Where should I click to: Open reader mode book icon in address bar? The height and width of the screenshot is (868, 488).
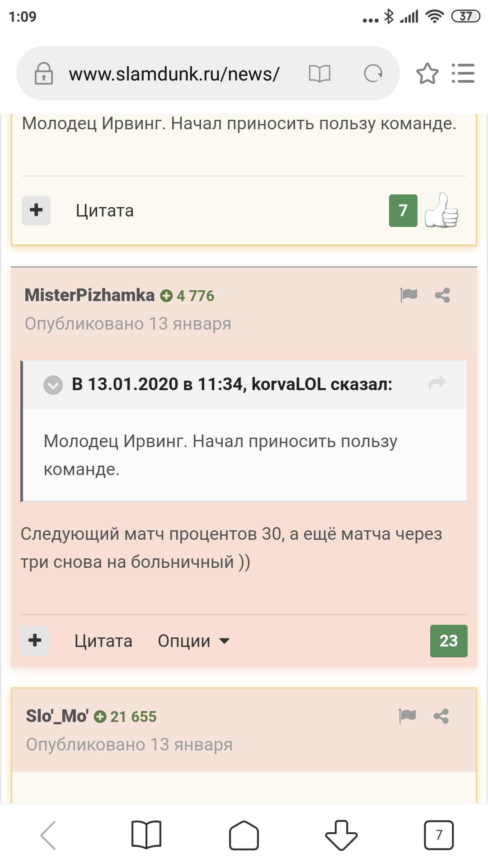click(319, 74)
